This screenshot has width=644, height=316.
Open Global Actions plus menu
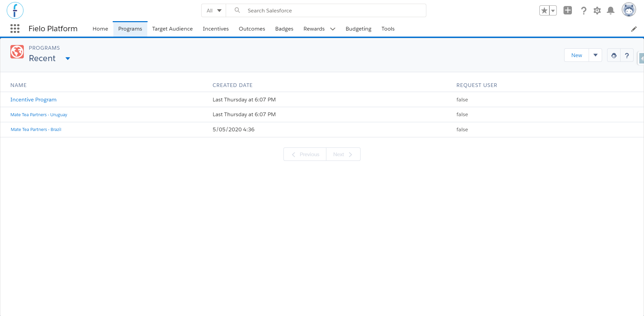[568, 10]
